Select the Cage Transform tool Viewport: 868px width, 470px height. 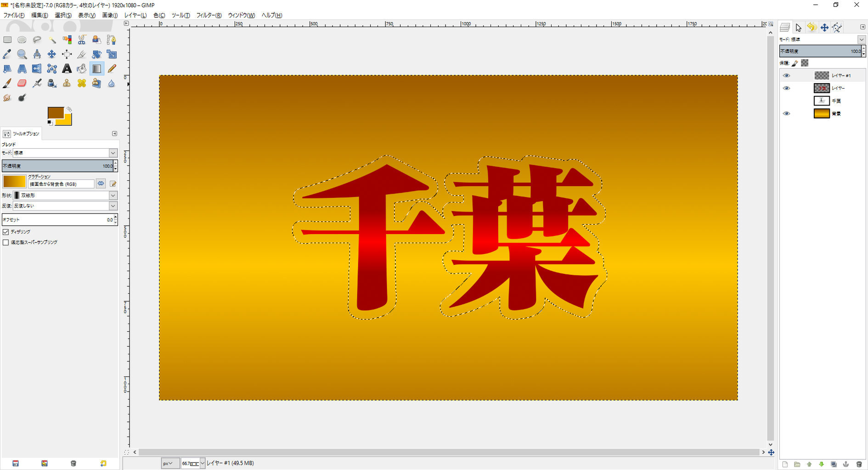[52, 69]
